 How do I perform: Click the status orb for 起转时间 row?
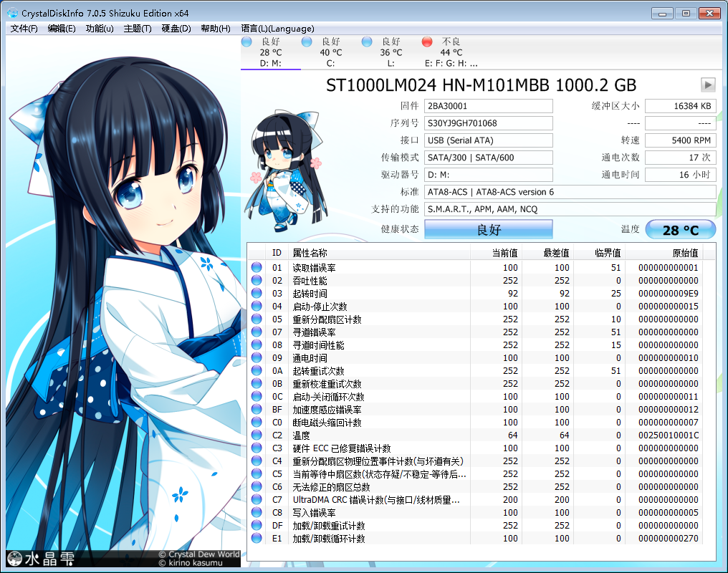pyautogui.click(x=257, y=293)
